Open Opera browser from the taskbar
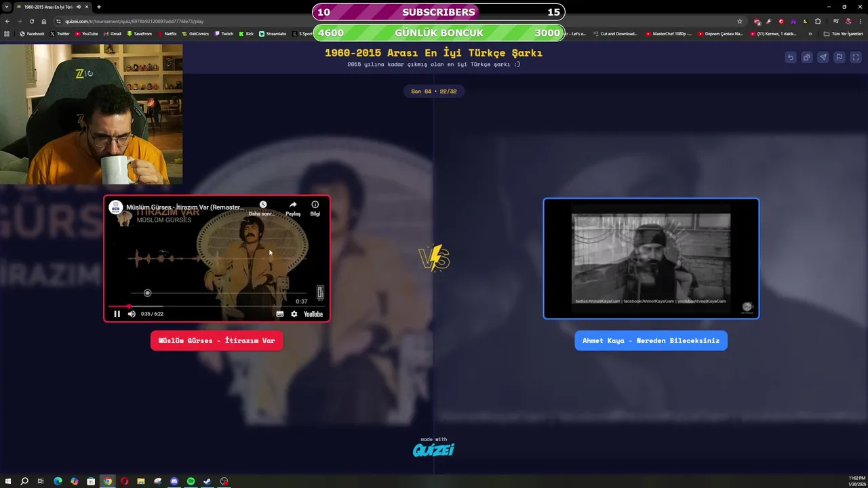Viewport: 868px width, 488px height. click(124, 481)
